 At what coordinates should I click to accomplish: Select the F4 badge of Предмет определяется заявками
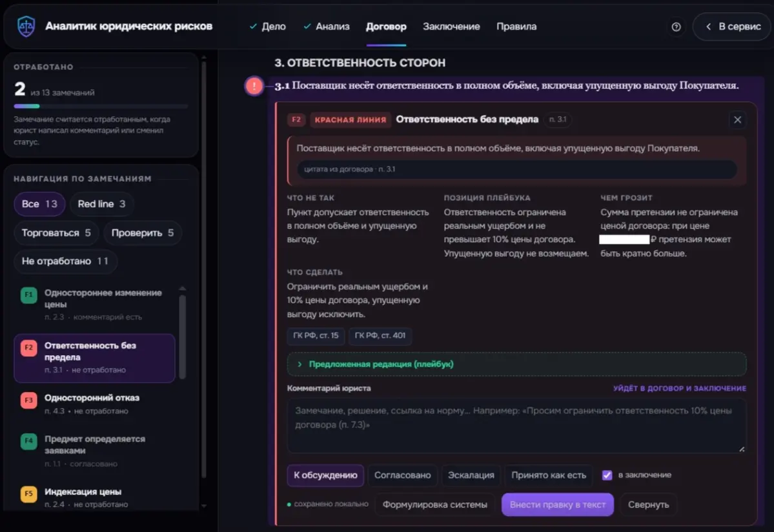[x=28, y=441]
